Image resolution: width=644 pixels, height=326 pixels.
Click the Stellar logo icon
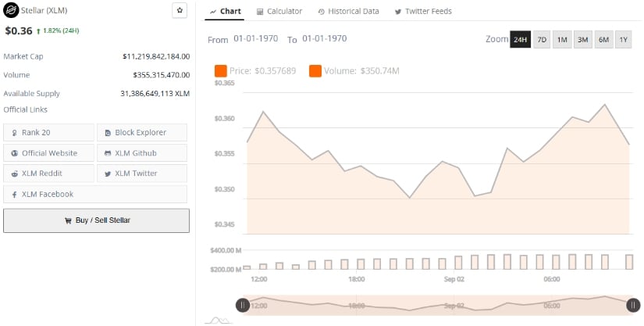click(x=11, y=10)
